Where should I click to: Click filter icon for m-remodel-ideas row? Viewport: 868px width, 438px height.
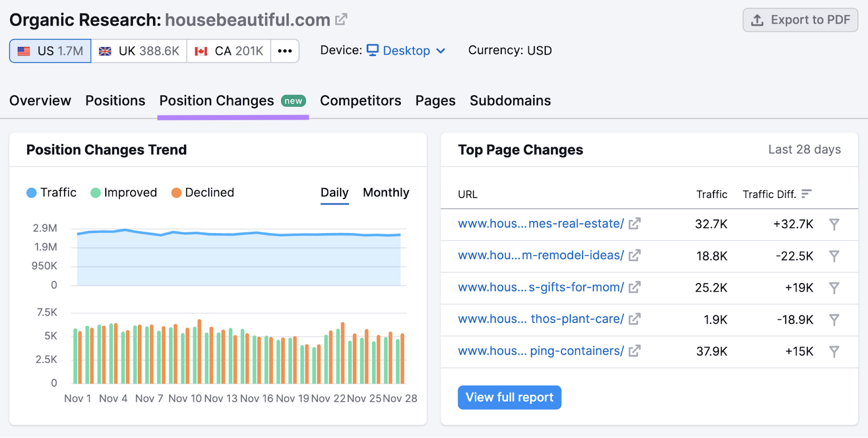click(834, 256)
